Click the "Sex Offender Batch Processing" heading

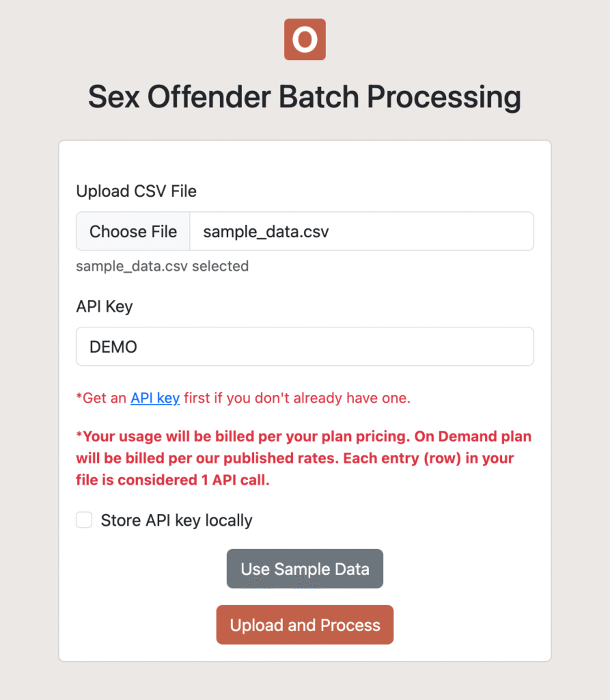(x=305, y=97)
